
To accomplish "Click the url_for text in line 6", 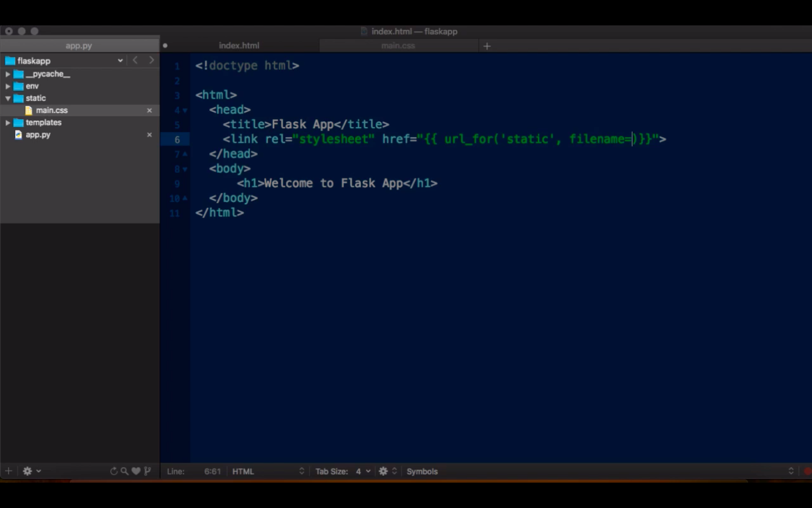I will [x=469, y=139].
